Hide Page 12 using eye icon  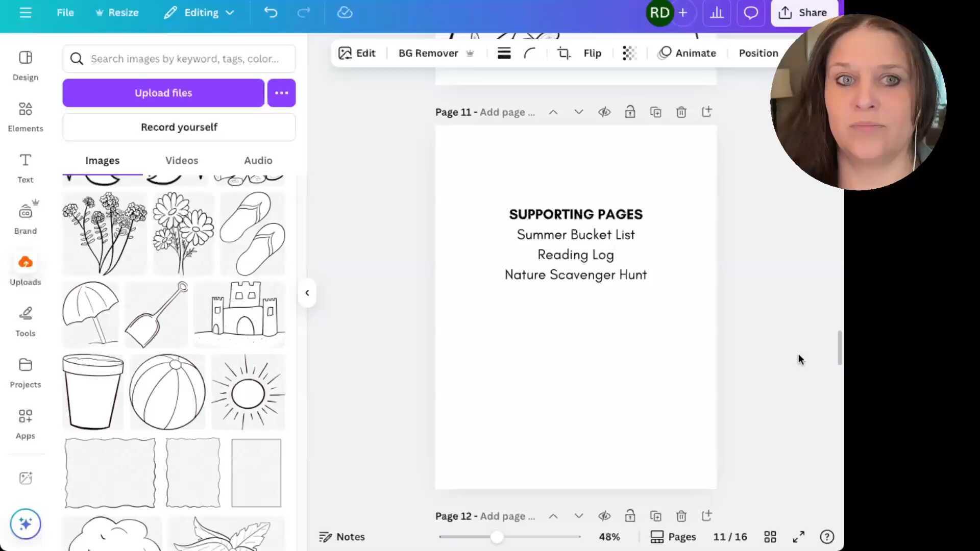tap(604, 516)
